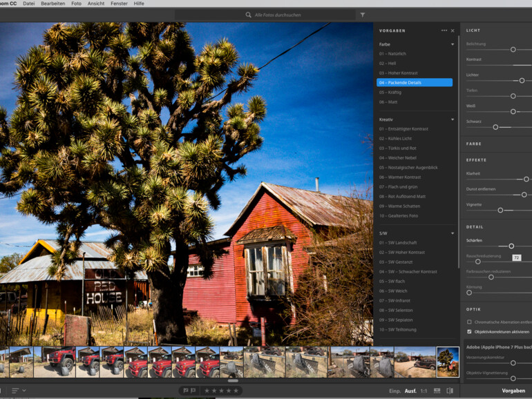Show original comparison view icon
The image size is (532, 399).
(450, 391)
